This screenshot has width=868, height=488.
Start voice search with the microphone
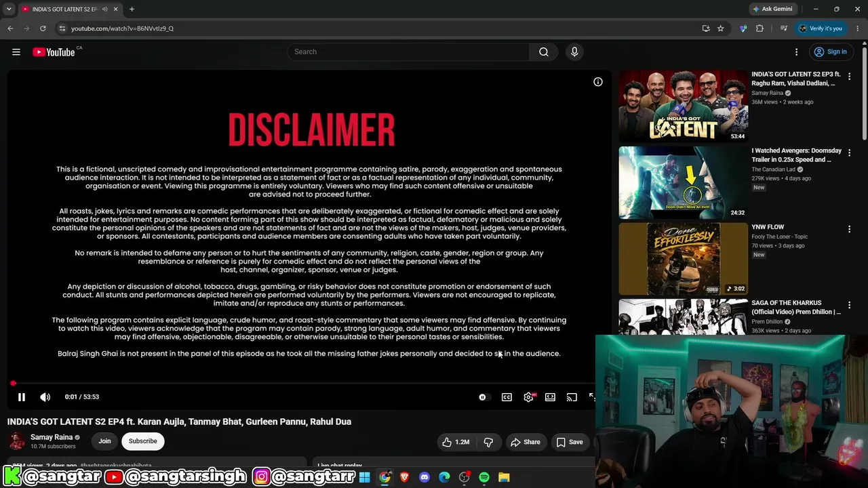tap(574, 52)
